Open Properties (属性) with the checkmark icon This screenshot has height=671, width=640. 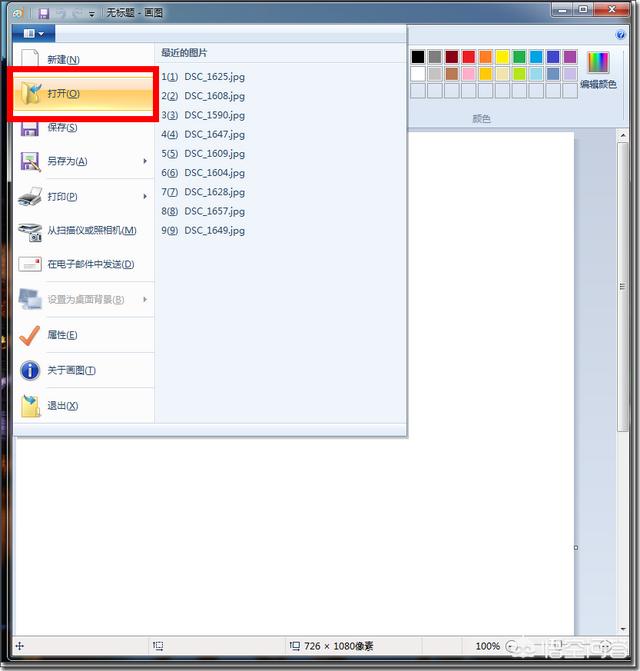[30, 335]
